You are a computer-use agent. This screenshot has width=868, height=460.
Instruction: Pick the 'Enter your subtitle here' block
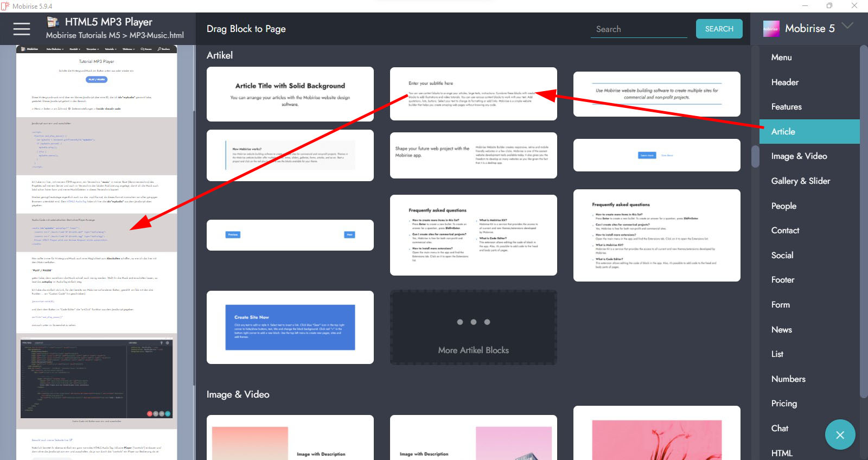coord(474,94)
